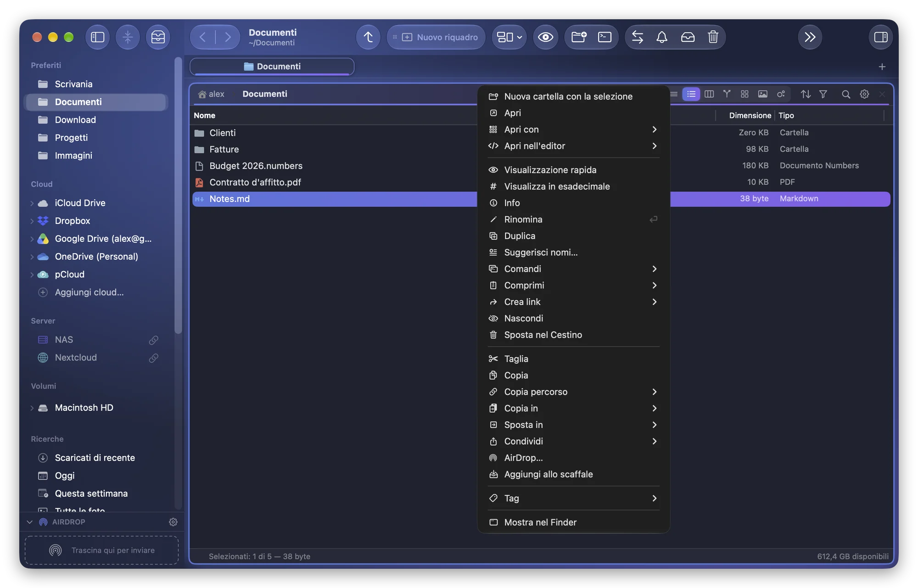Click Nuovo riquadro button
918x588 pixels.
click(436, 37)
